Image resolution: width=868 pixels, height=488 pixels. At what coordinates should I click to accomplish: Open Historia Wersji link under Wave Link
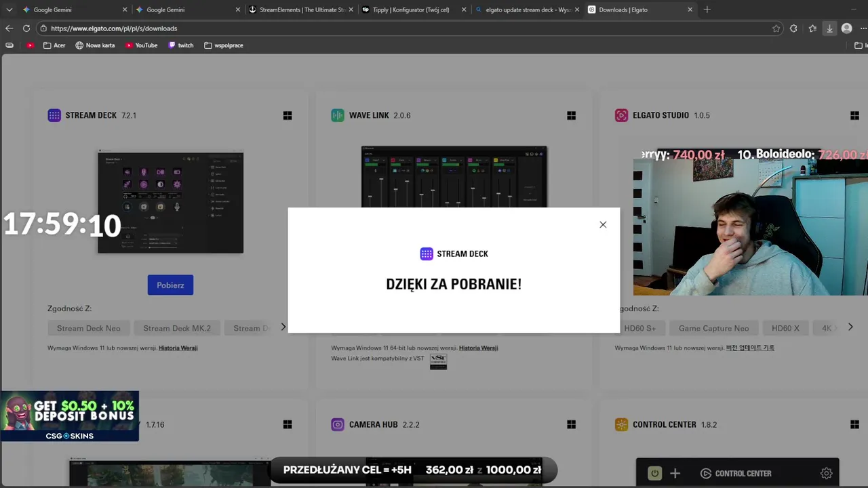click(478, 348)
